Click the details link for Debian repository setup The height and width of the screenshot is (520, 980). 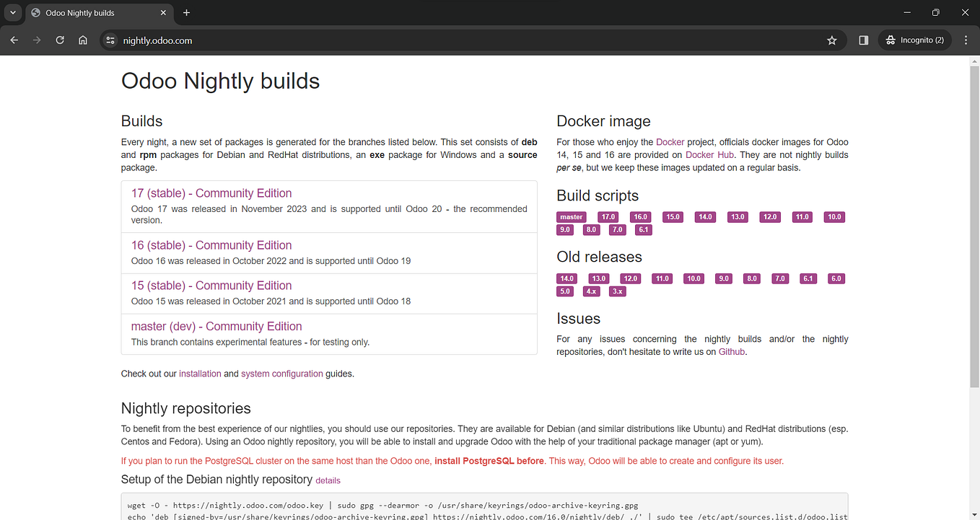tap(328, 480)
